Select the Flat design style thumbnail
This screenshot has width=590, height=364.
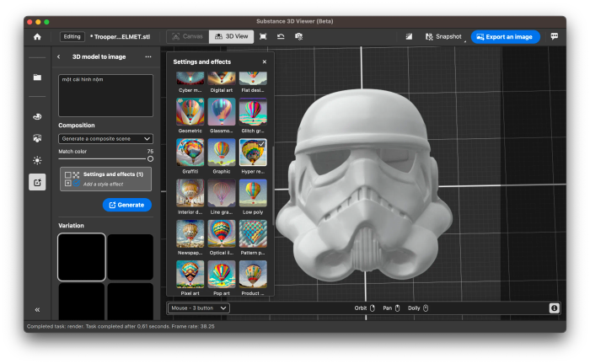[x=253, y=78]
